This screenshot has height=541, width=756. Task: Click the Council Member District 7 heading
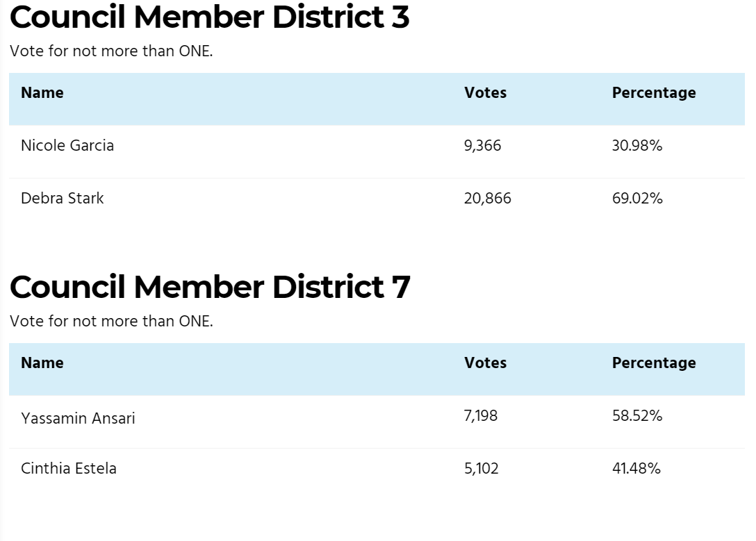(210, 287)
